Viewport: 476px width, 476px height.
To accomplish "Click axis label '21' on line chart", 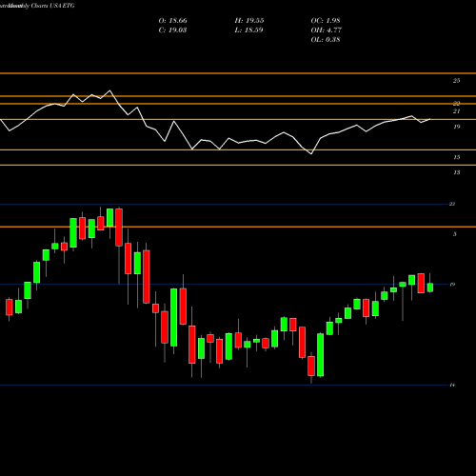I will coord(456,111).
